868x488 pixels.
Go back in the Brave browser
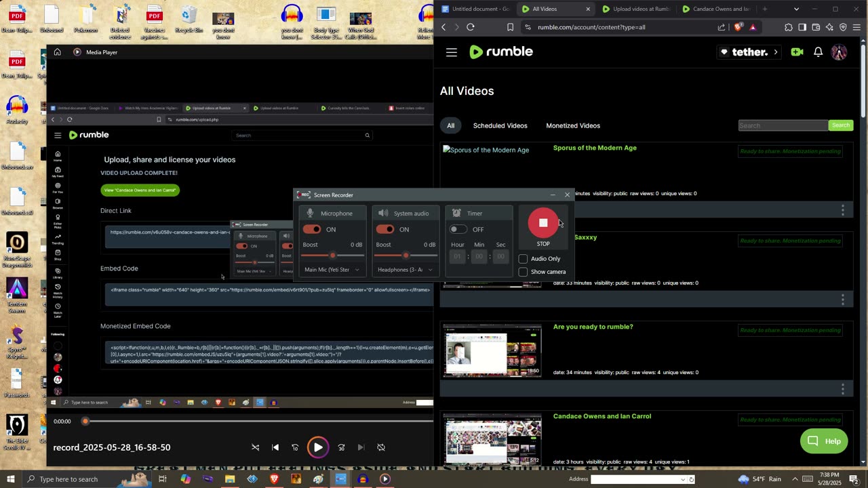[x=443, y=27]
